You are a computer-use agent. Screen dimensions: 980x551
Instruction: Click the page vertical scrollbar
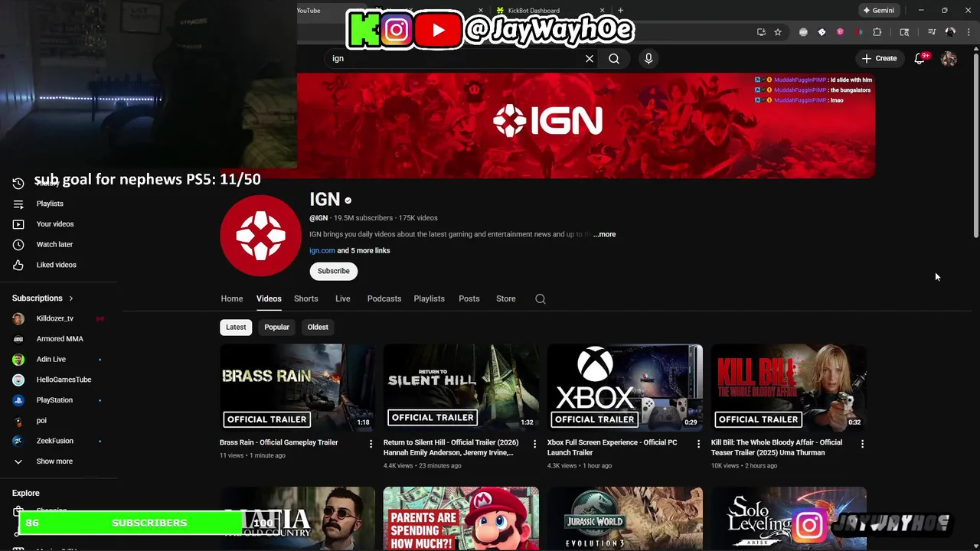point(975,145)
